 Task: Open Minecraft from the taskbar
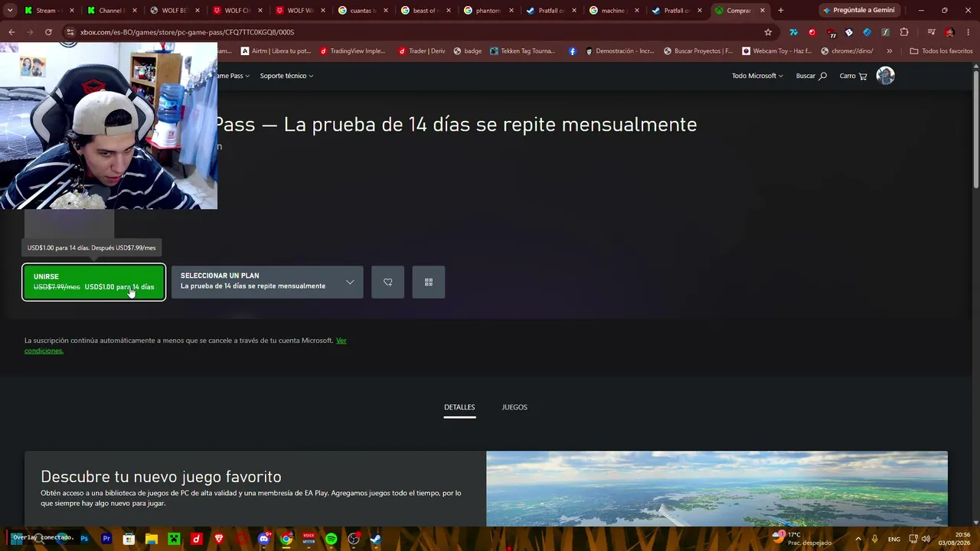click(174, 539)
